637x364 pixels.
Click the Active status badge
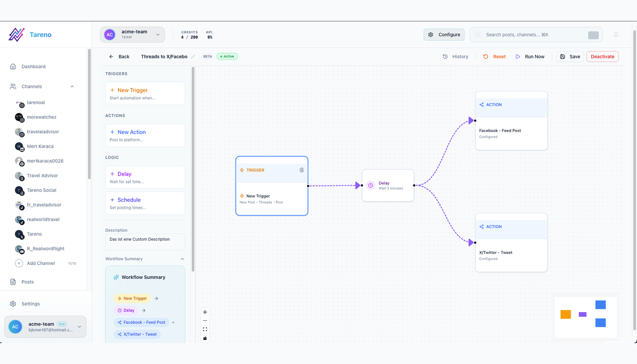point(227,56)
